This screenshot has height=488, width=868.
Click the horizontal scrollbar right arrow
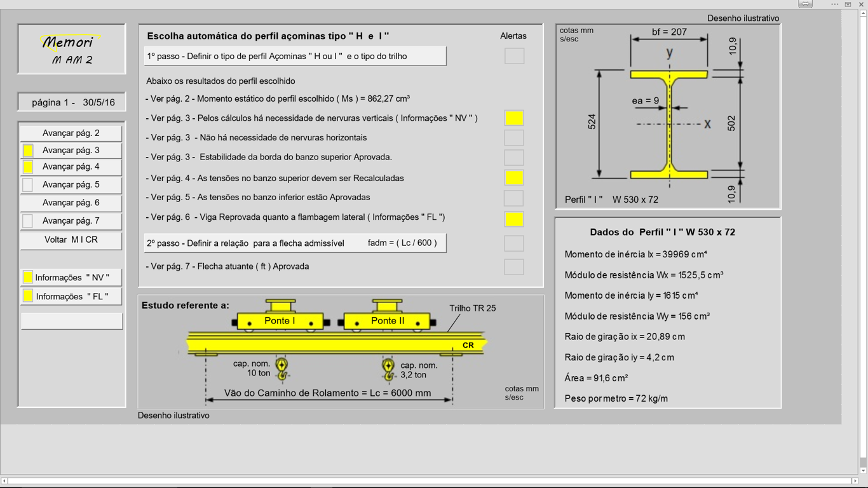[x=855, y=481]
